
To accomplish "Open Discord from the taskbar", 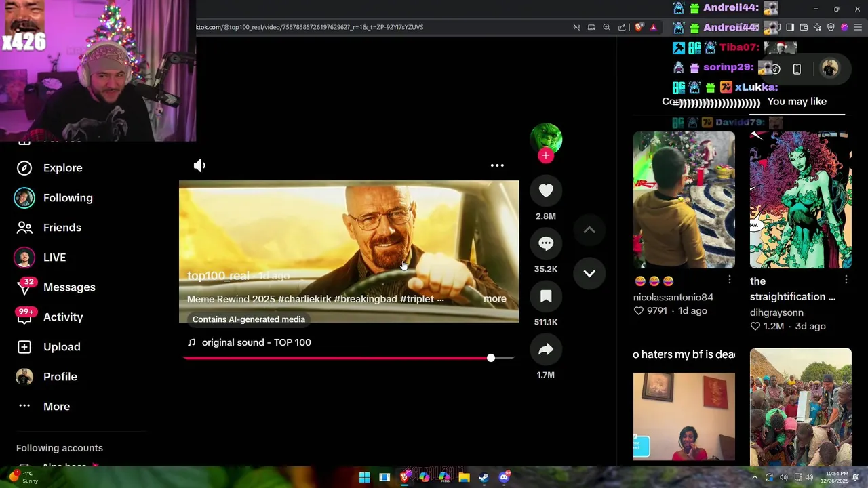I will coord(504,477).
